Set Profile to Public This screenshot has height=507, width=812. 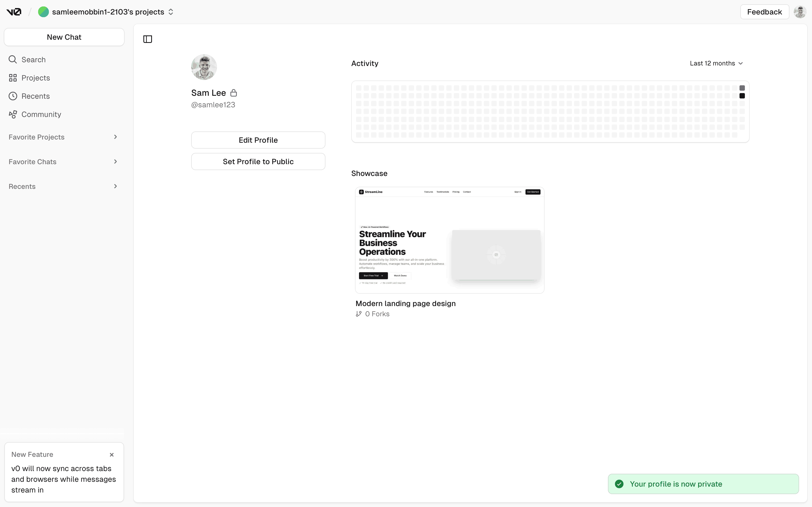click(x=258, y=161)
